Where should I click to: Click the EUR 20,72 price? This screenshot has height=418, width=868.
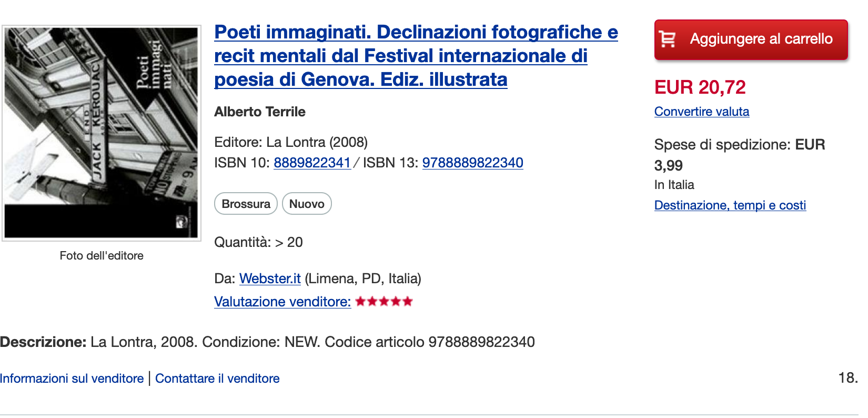click(x=700, y=87)
